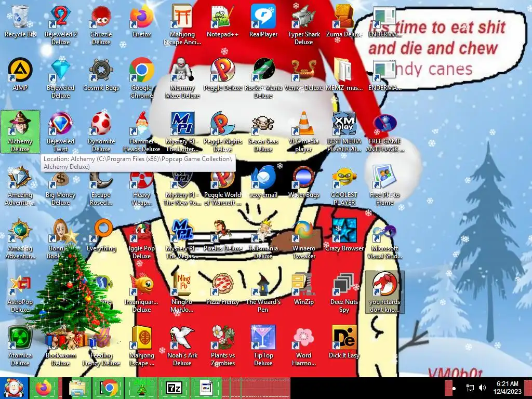Screen dimensions: 532x399
Task: Open Free Photo Frame shortcut
Action: [385, 185]
